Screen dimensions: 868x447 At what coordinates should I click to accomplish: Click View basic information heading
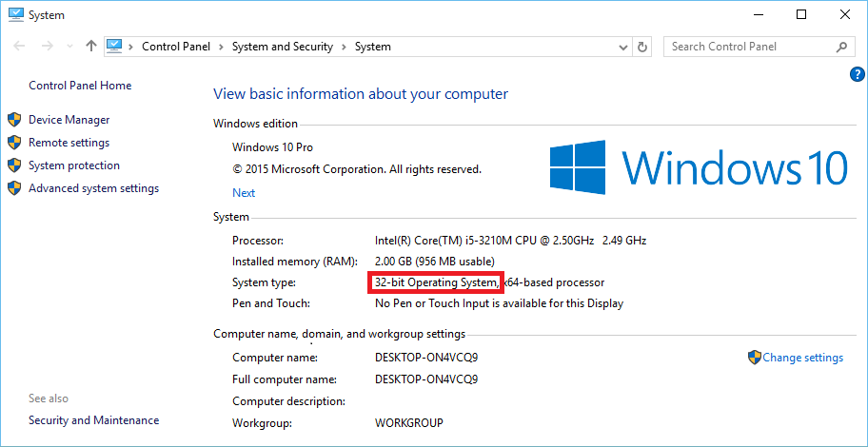[361, 94]
